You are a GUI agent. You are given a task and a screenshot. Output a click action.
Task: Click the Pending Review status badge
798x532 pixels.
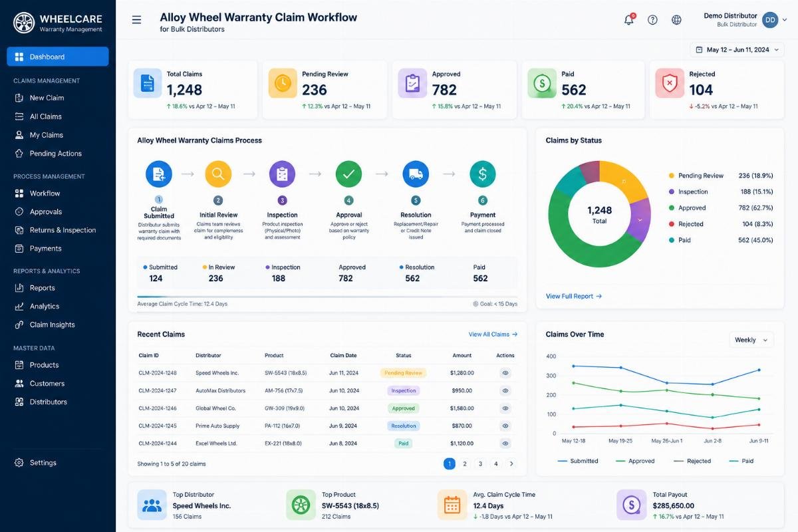click(x=403, y=373)
